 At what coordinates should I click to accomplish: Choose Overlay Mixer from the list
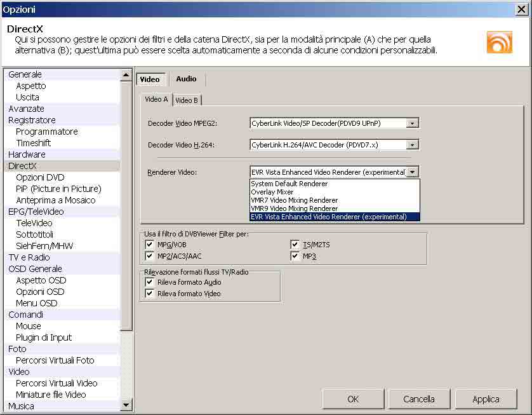(272, 192)
